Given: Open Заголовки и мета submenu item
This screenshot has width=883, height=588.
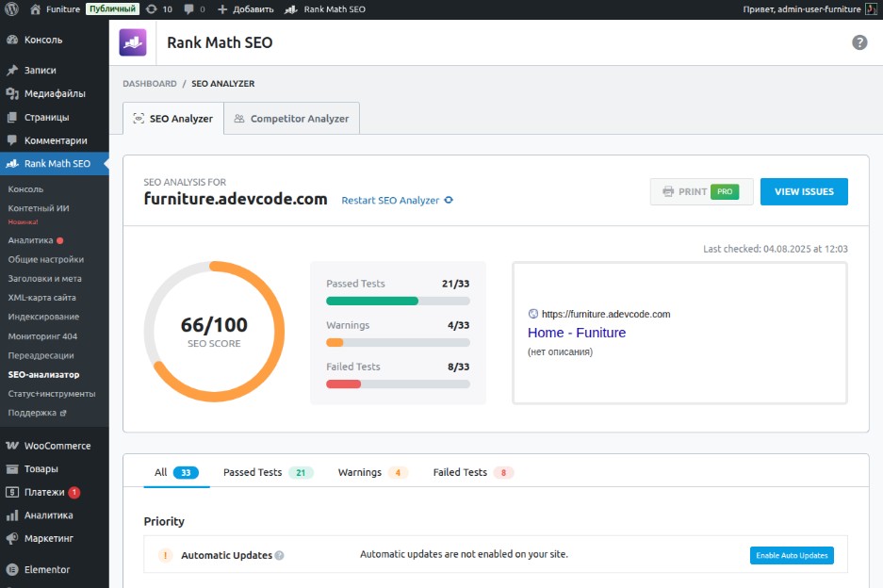Looking at the screenshot, I should 44,278.
